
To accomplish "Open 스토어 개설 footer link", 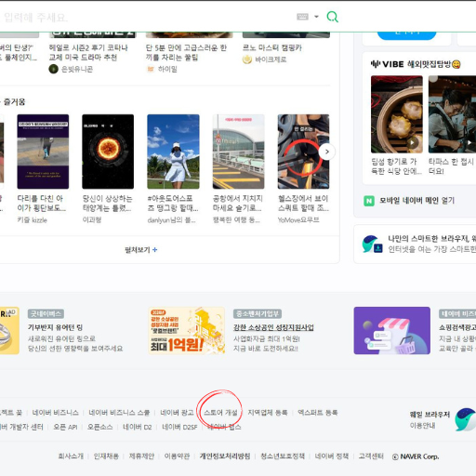I will point(220,413).
